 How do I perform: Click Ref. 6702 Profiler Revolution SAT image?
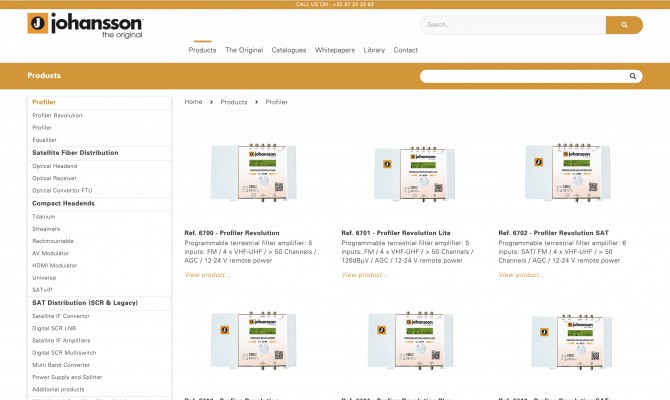(568, 172)
